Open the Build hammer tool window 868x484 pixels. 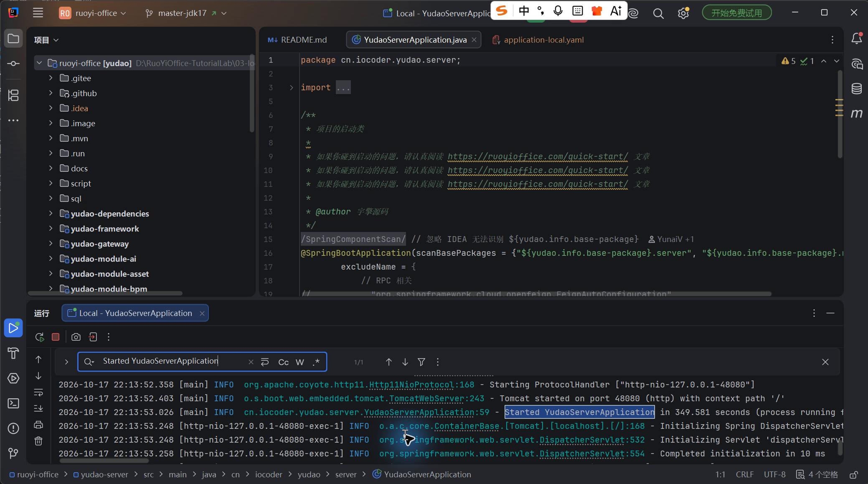[x=13, y=354]
